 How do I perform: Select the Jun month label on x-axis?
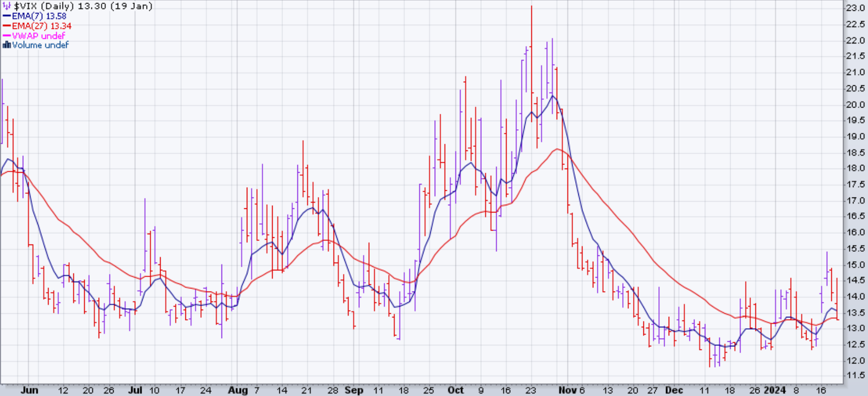(29, 390)
